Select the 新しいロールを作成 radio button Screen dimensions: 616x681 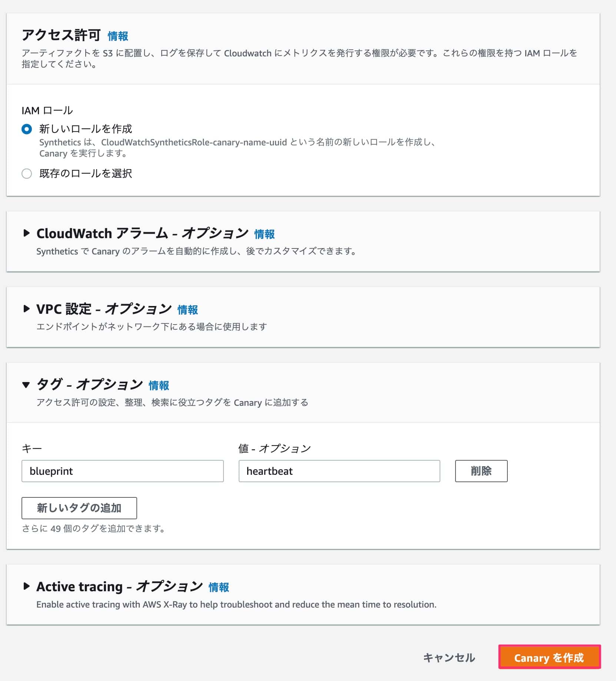27,129
